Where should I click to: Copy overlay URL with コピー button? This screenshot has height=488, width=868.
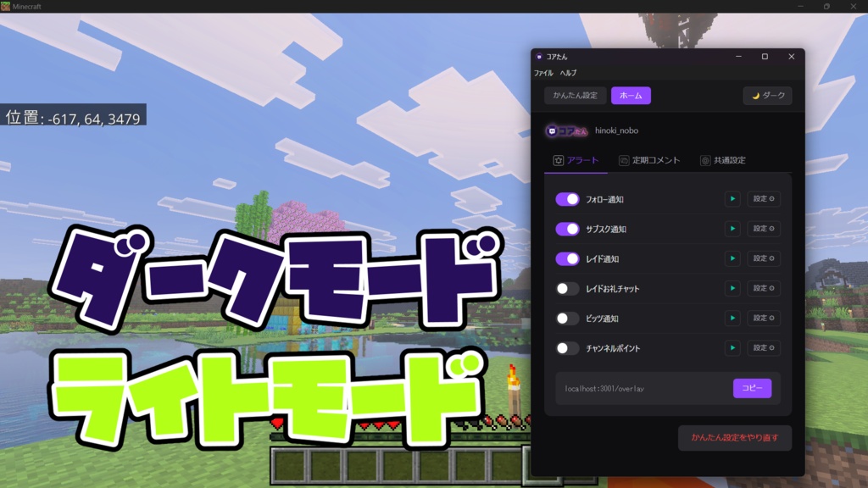(752, 388)
